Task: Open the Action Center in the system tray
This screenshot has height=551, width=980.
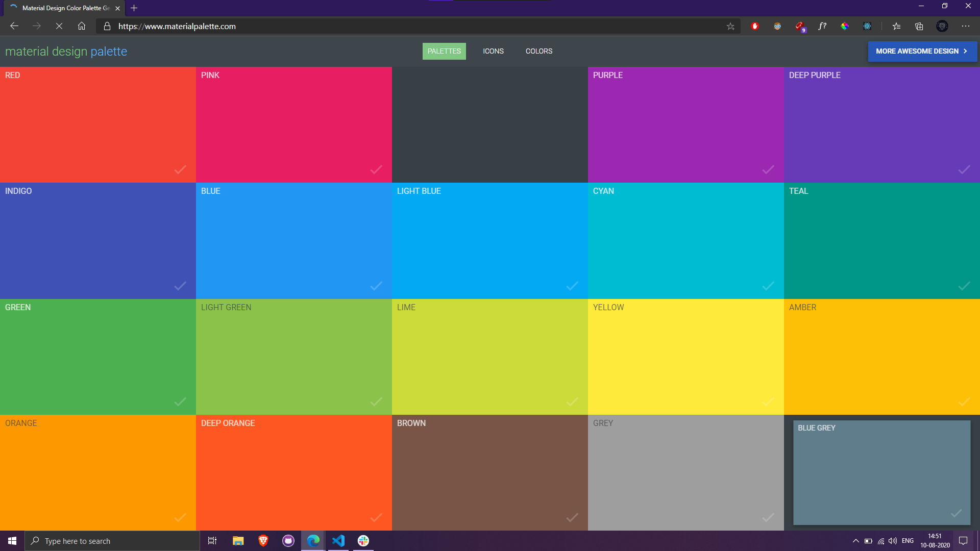Action: click(x=963, y=541)
